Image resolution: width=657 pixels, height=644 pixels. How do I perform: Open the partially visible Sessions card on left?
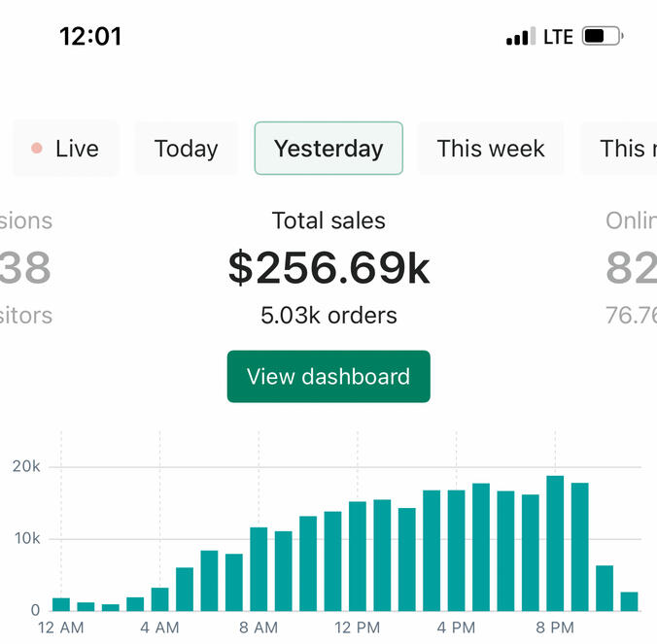pyautogui.click(x=26, y=268)
